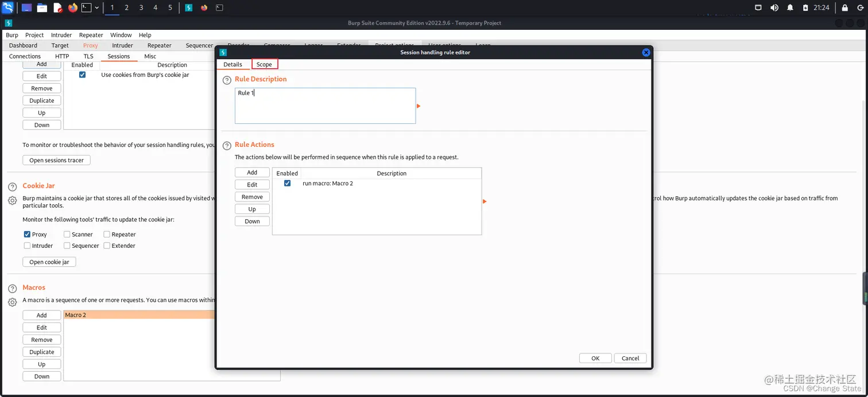Cancel the session handling rule editor
Viewport: 868px width, 397px height.
pyautogui.click(x=630, y=358)
